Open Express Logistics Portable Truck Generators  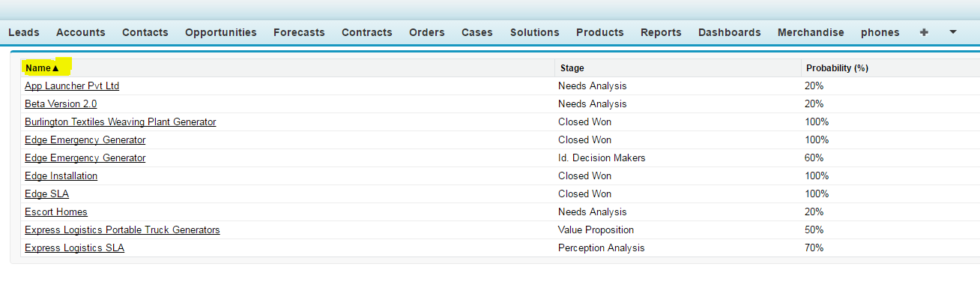pyautogui.click(x=122, y=230)
